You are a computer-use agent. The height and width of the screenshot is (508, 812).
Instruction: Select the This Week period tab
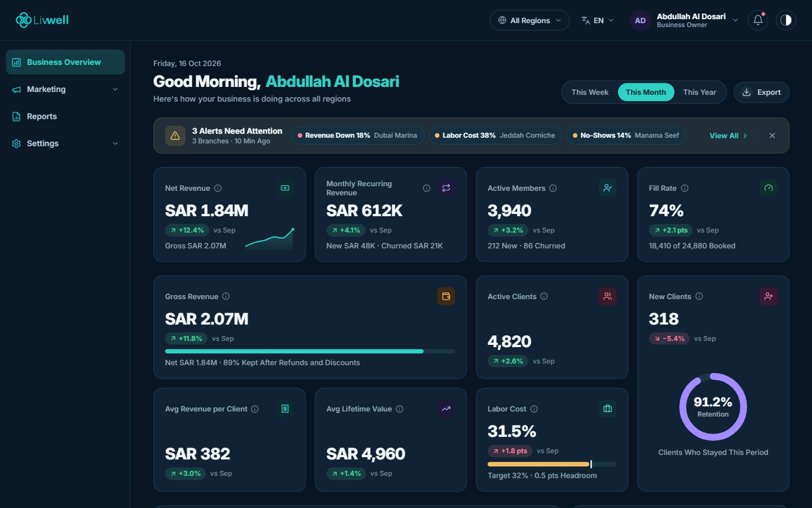[x=590, y=92]
